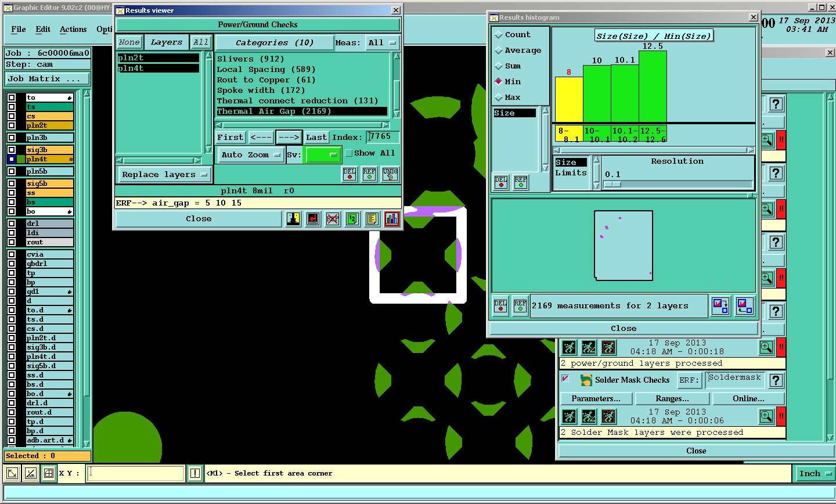Viewport: 836px width, 504px height.
Task: Open the Actions menu
Action: tap(73, 29)
